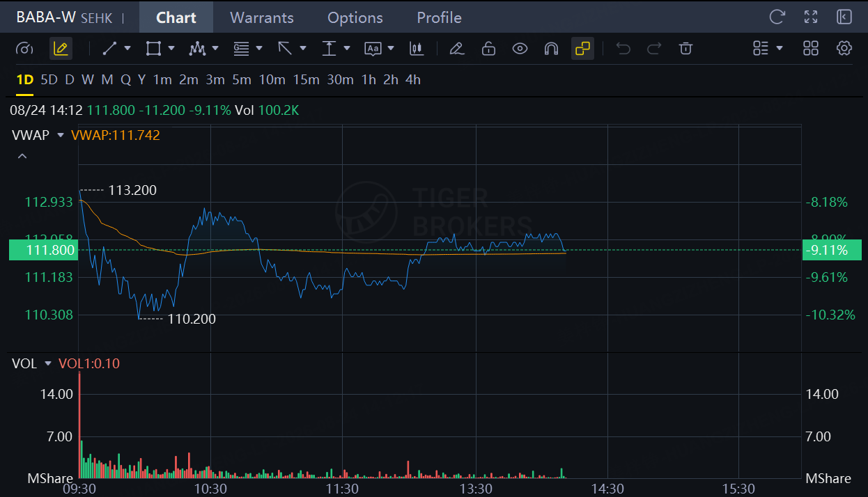Select the Fibonacci retracement lines tool
This screenshot has height=497, width=868.
point(241,49)
